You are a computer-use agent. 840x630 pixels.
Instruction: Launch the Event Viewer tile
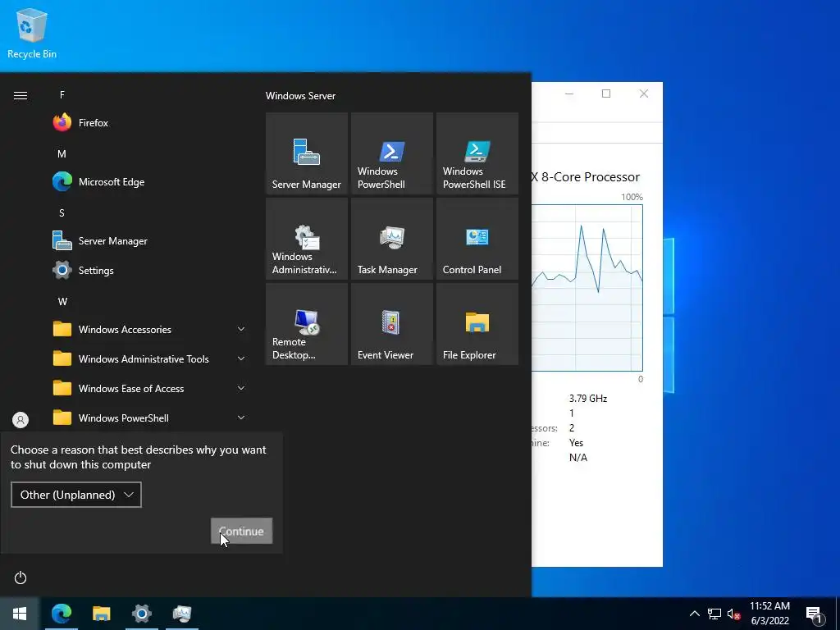pyautogui.click(x=391, y=323)
